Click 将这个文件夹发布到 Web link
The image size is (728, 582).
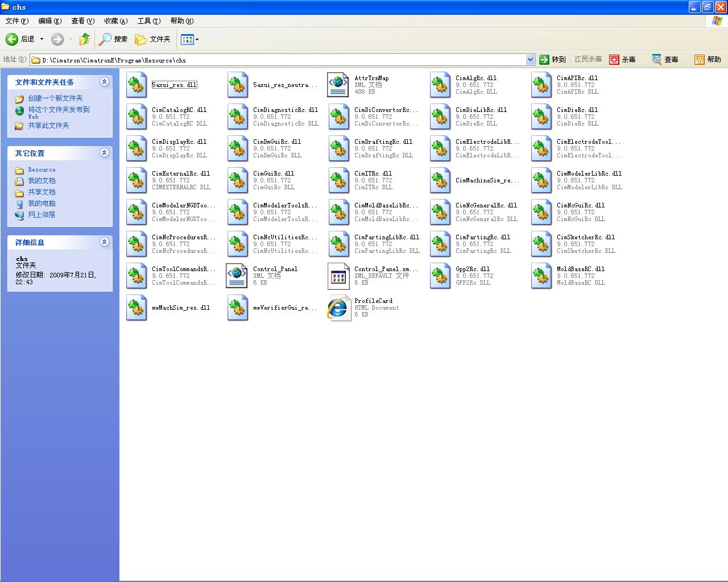[x=59, y=113]
